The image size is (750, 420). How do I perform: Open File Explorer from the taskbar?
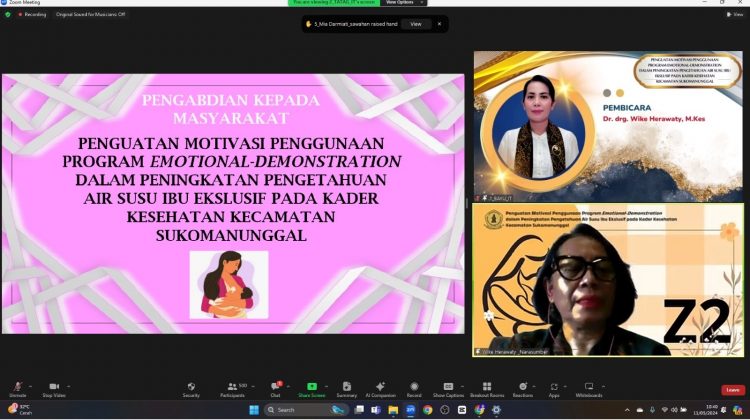(393, 410)
